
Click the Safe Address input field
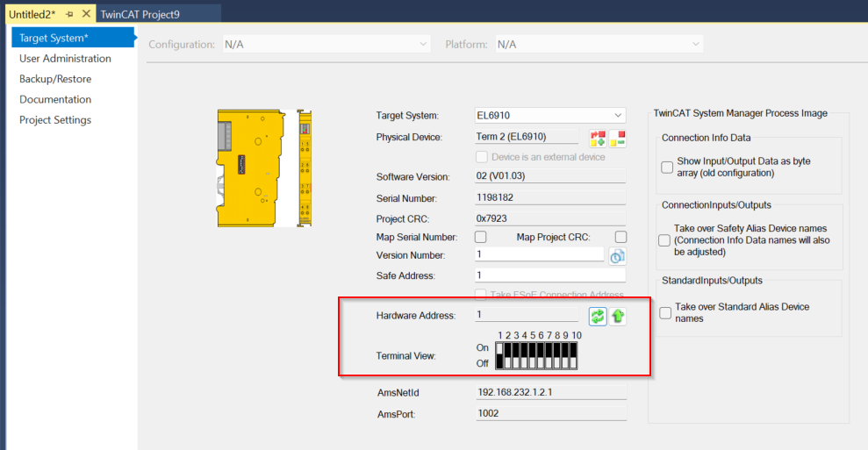click(550, 275)
